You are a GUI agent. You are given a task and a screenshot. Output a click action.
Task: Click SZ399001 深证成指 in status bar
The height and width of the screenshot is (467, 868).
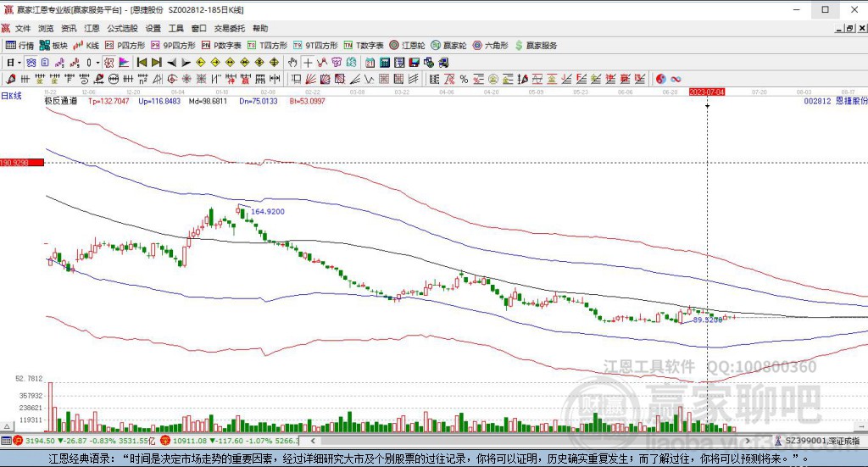coord(822,441)
